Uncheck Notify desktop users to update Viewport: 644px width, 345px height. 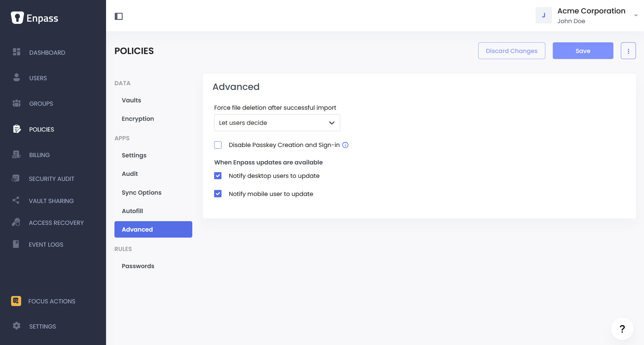[218, 176]
